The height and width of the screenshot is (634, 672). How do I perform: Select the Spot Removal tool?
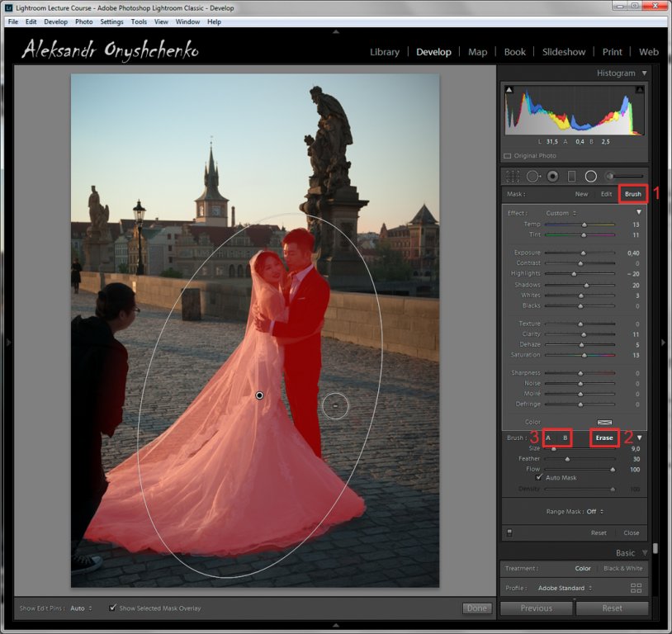click(532, 176)
